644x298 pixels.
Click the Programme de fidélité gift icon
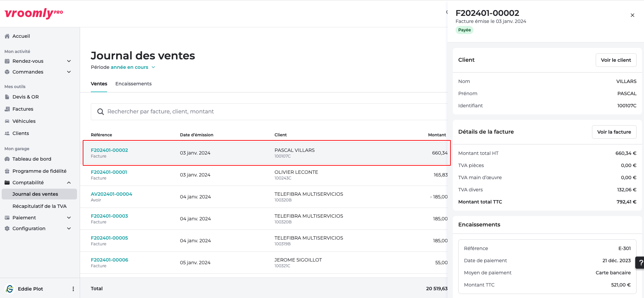coord(7,171)
